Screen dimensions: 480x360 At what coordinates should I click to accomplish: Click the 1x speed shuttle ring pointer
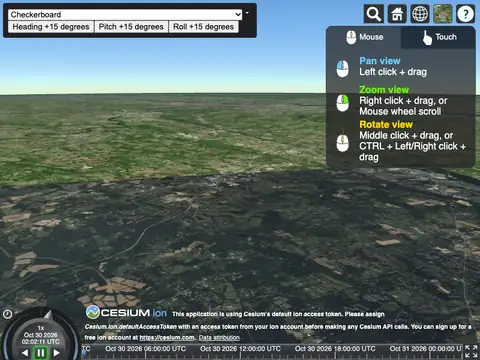coord(48,315)
